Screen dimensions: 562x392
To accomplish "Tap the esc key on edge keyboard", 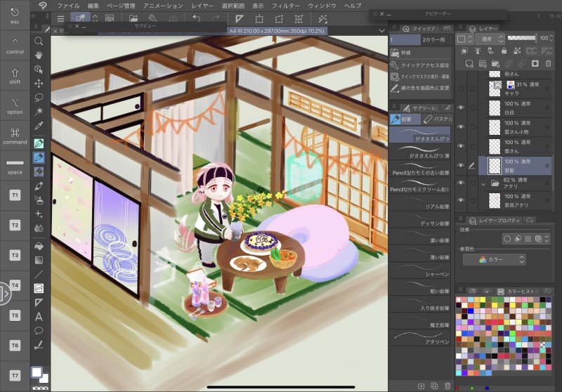I will coord(15,15).
